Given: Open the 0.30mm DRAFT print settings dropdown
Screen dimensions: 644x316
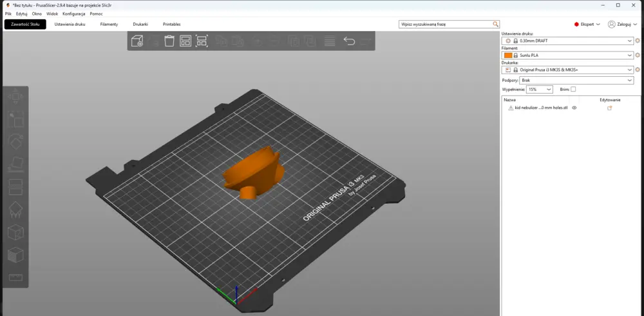Looking at the screenshot, I should click(x=568, y=41).
